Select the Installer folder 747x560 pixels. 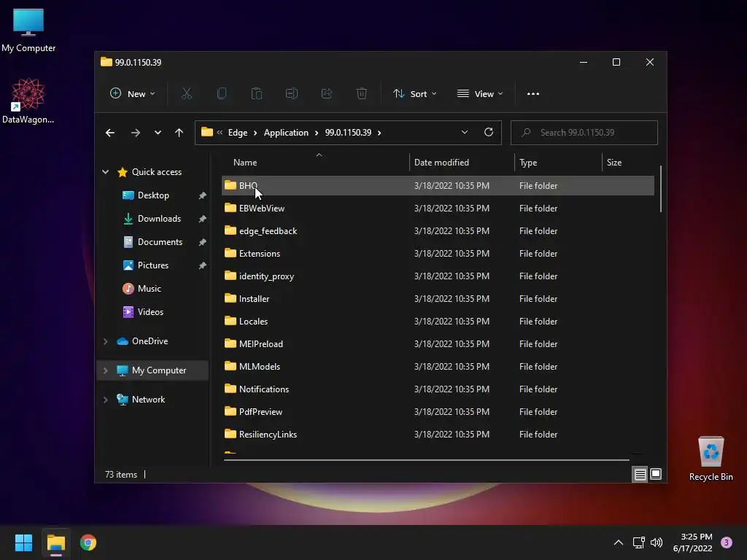click(438, 298)
